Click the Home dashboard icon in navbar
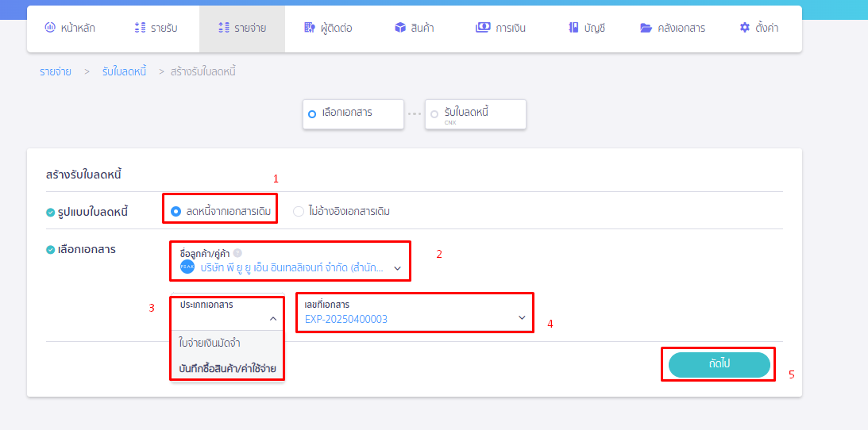Image resolution: width=868 pixels, height=430 pixels. tap(50, 28)
